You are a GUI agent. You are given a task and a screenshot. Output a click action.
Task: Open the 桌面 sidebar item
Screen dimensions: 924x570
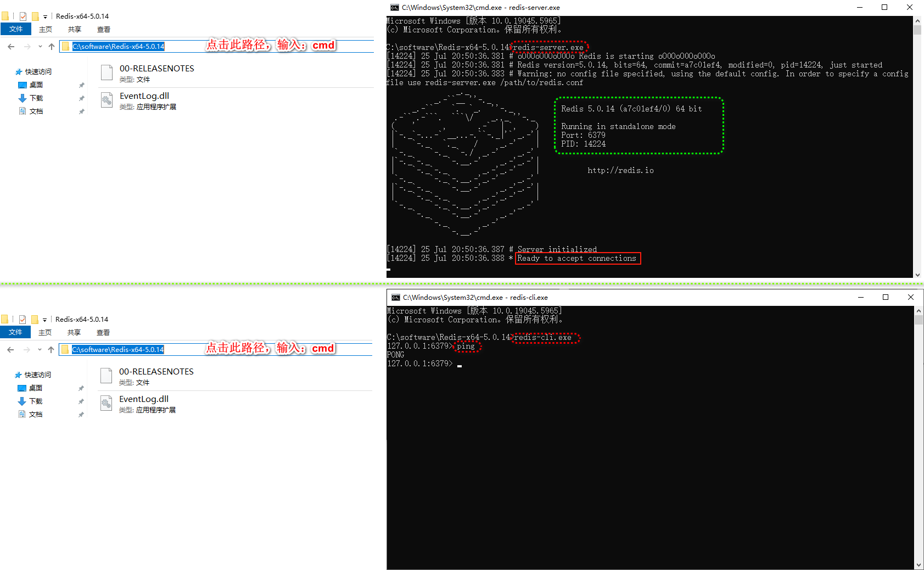click(x=35, y=85)
